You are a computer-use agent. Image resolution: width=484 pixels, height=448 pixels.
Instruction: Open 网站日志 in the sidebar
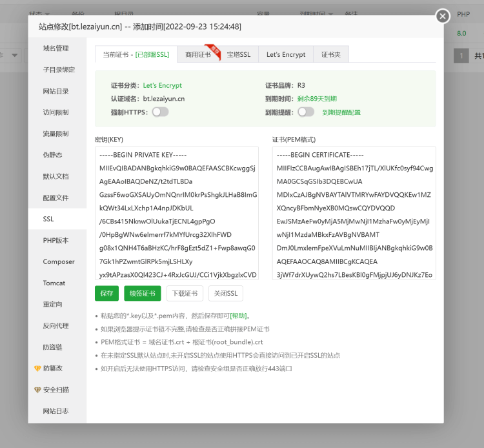pos(57,411)
